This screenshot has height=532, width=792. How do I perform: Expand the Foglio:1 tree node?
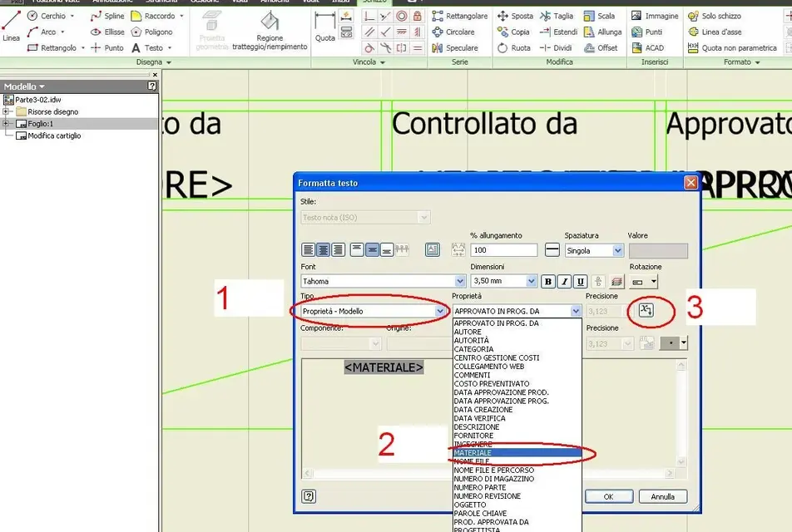point(6,124)
